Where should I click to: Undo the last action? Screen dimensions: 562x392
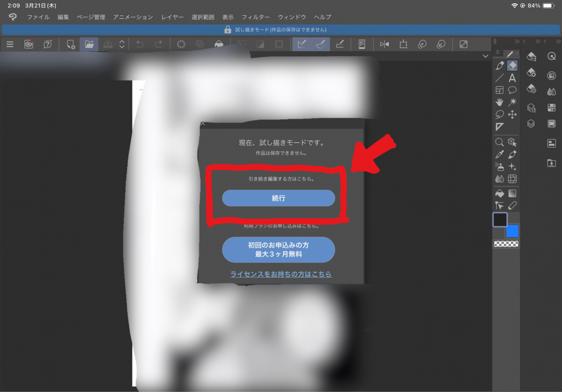tap(140, 44)
